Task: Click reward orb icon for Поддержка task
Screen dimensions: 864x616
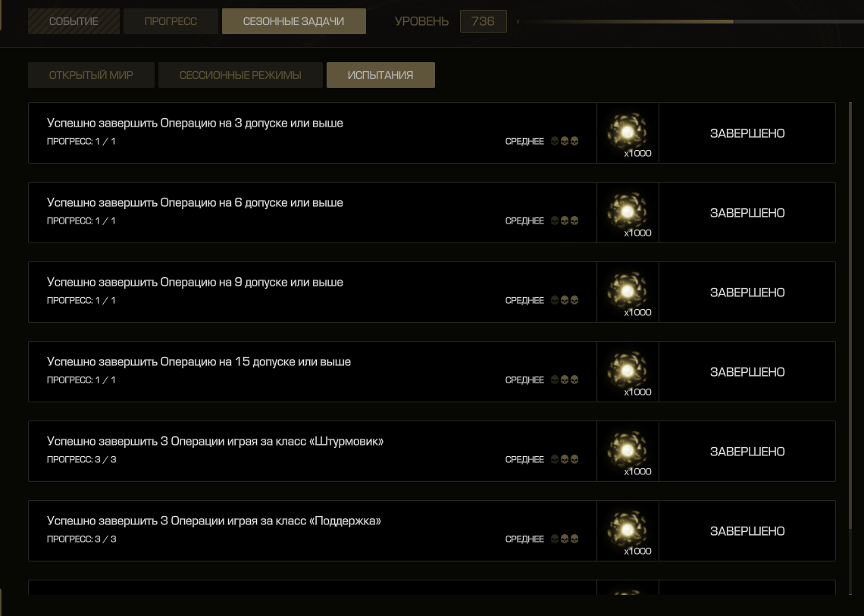Action: click(x=627, y=529)
